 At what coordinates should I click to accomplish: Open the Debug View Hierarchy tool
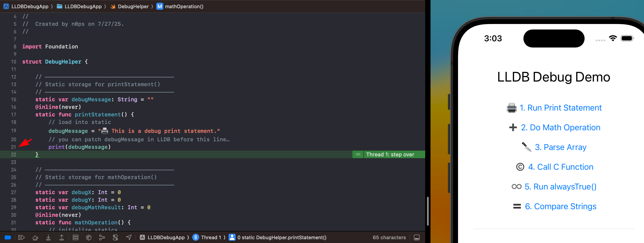point(89,237)
